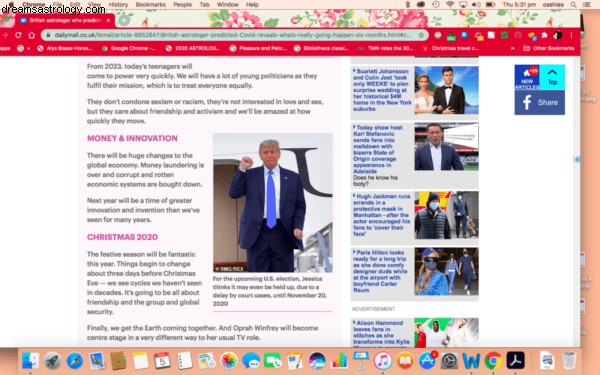Open Safari compass in the dock
This screenshot has height=375, width=600.
pyautogui.click(x=75, y=361)
